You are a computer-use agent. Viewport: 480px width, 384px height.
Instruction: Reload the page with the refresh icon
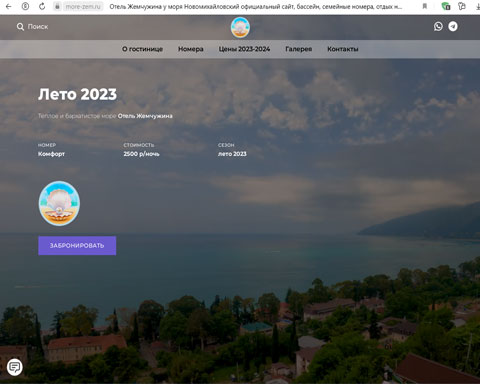pyautogui.click(x=42, y=6)
